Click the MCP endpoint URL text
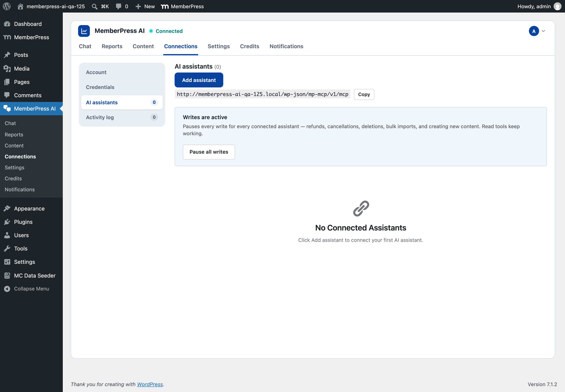Image resolution: width=565 pixels, height=392 pixels. click(x=262, y=94)
